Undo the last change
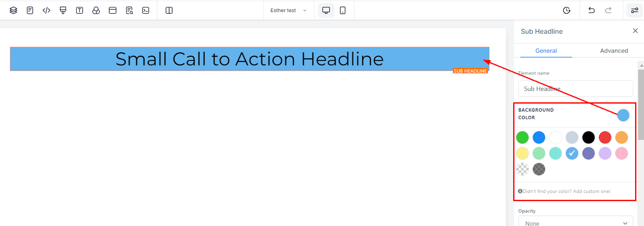Viewport: 644px width, 226px height. pyautogui.click(x=591, y=10)
